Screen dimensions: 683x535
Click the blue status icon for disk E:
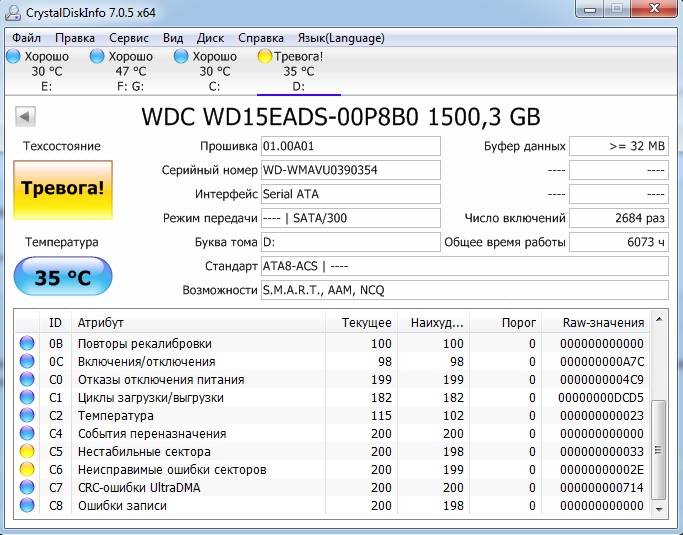(x=13, y=56)
